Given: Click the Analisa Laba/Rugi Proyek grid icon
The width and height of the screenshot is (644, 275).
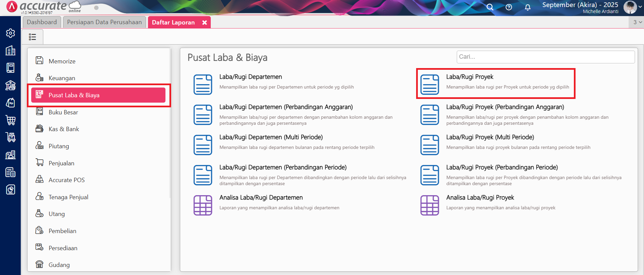Looking at the screenshot, I should [x=430, y=205].
